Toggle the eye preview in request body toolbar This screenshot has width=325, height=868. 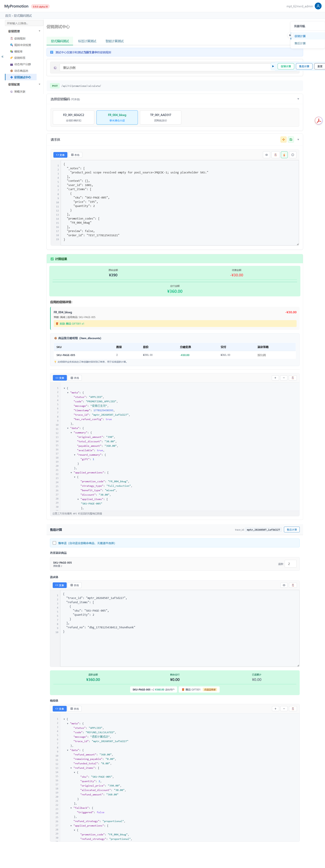pos(267,155)
